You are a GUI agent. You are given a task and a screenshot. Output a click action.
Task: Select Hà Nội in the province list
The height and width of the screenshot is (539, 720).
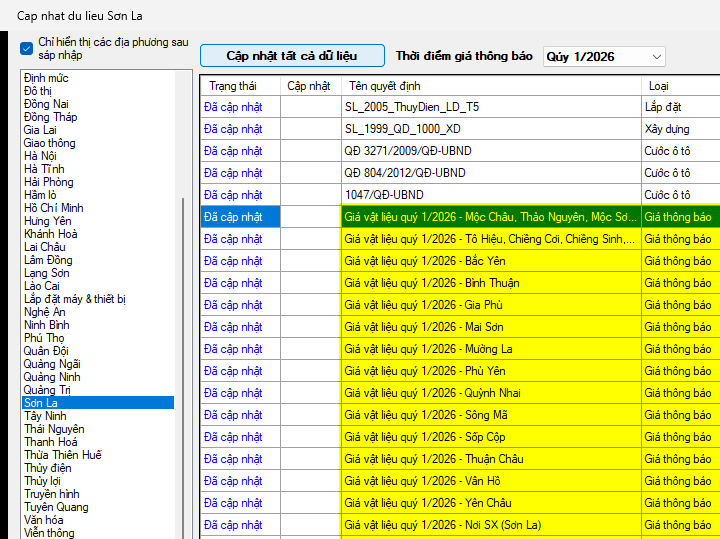(41, 156)
